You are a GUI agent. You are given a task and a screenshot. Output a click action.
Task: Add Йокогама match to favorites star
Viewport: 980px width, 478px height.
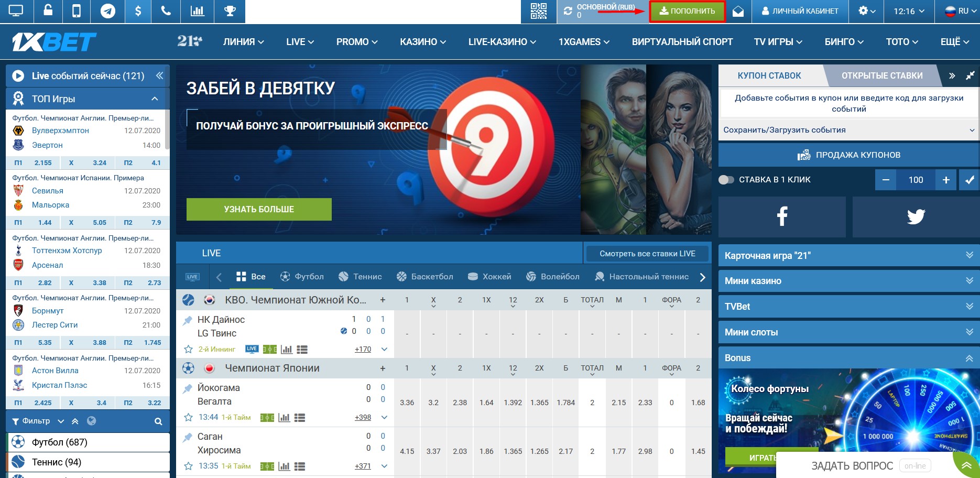pos(188,417)
